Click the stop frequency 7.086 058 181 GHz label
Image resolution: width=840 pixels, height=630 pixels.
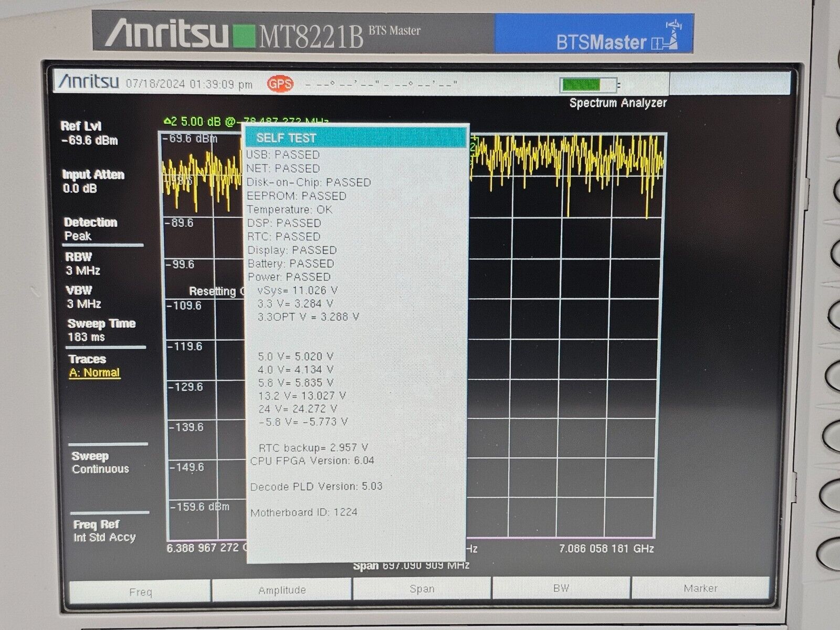tap(606, 549)
